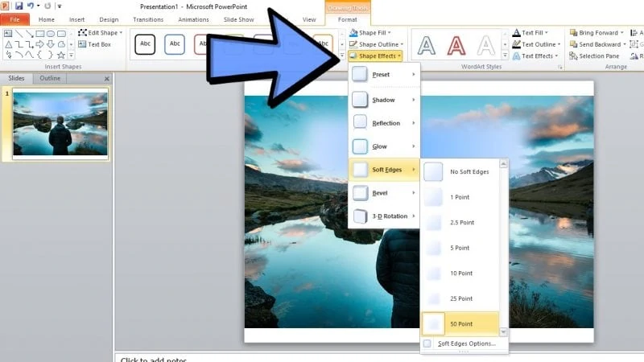Viewport: 644px width, 362px height.
Task: Open the 3-D Rotation effects submenu
Action: 384,216
